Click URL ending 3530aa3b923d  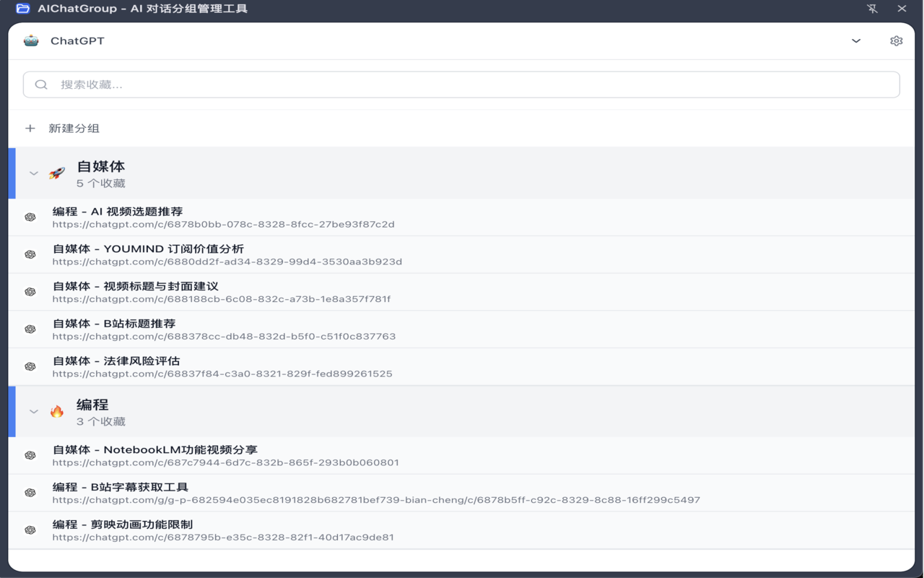227,262
